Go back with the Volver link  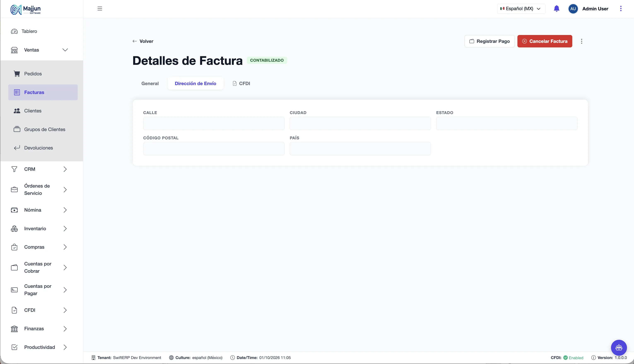[x=143, y=41]
